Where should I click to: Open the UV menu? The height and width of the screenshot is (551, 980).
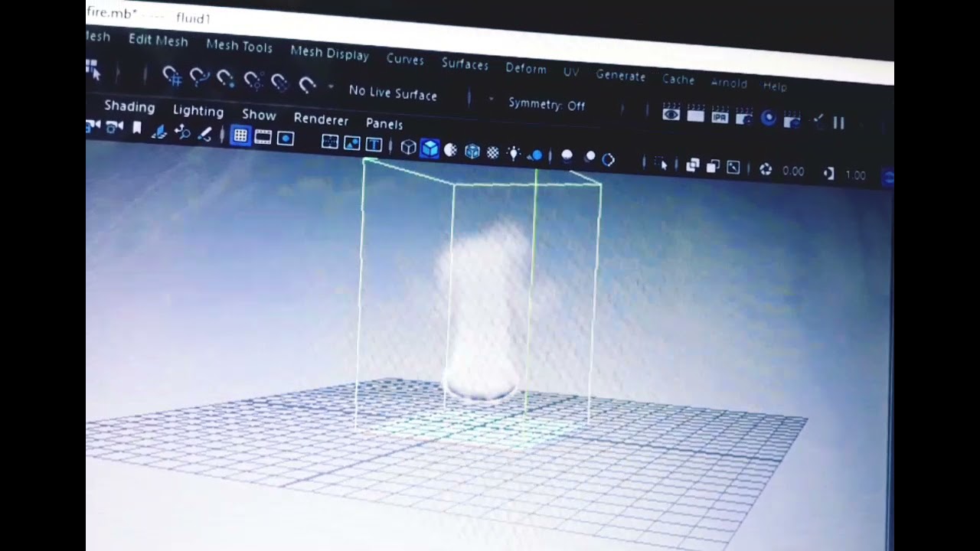pos(571,72)
